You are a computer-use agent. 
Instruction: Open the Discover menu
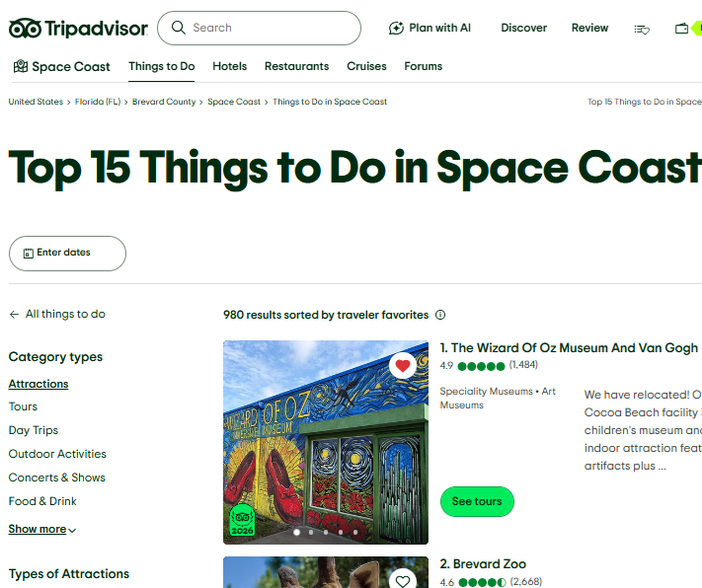click(x=524, y=28)
